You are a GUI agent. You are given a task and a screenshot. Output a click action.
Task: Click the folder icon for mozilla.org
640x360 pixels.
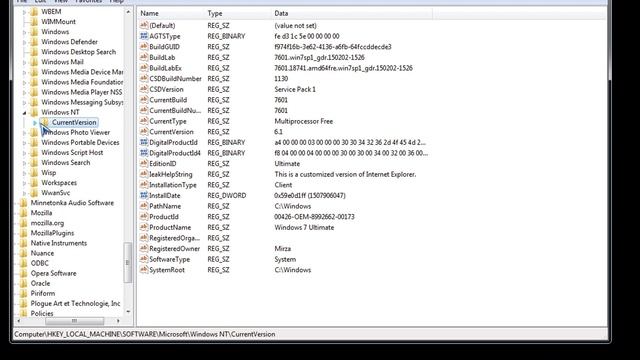(x=24, y=223)
